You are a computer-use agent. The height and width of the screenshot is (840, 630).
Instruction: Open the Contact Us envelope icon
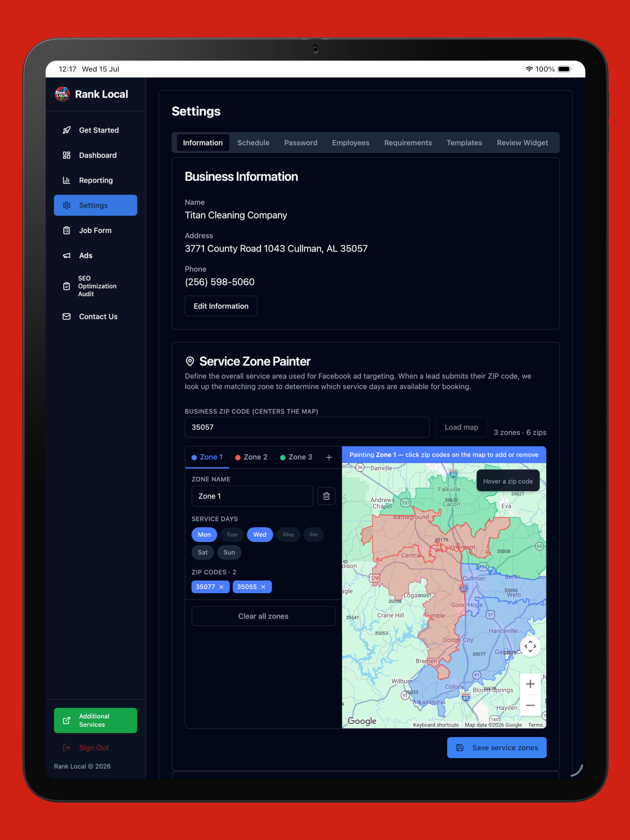pyautogui.click(x=66, y=317)
